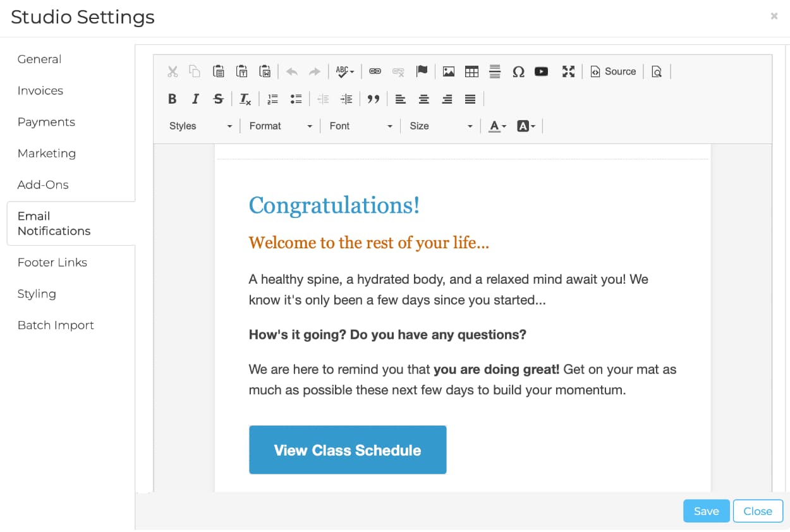Toggle bold formatting in the editor toolbar
The image size is (790, 532).
(172, 99)
